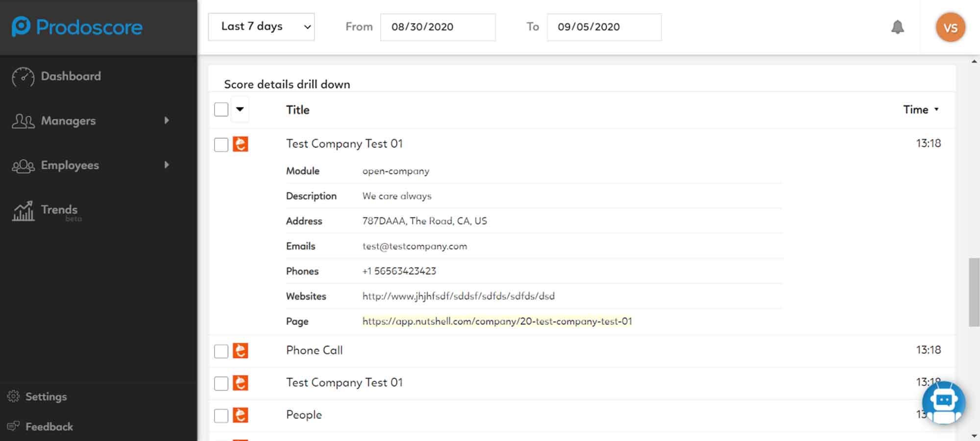Click the Score details drill down heading
The height and width of the screenshot is (441, 980).
click(x=287, y=84)
